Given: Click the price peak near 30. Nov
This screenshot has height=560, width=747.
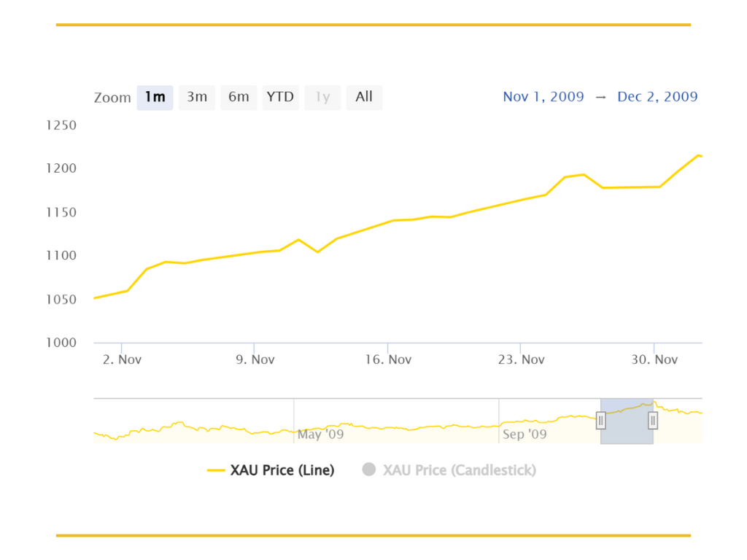Looking at the screenshot, I should point(698,155).
